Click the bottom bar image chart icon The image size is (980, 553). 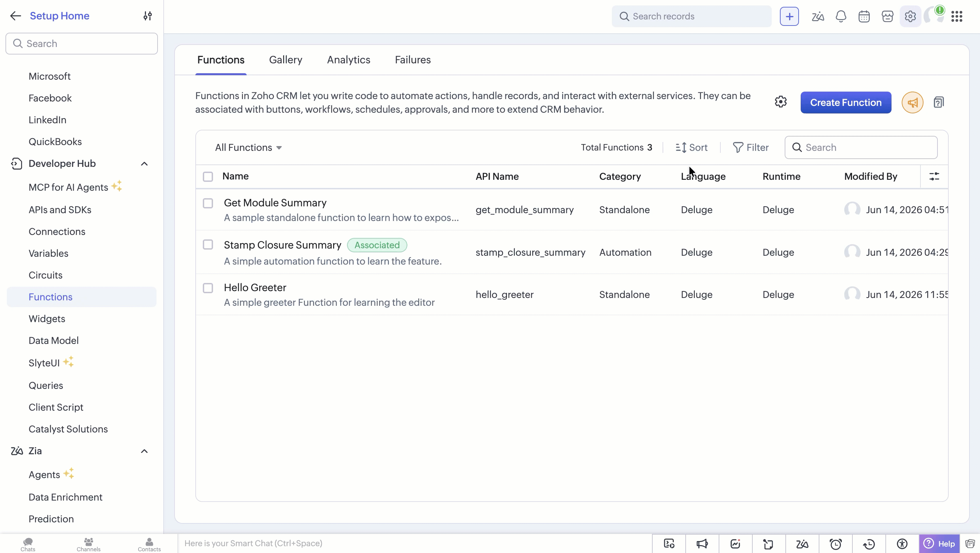click(x=735, y=543)
